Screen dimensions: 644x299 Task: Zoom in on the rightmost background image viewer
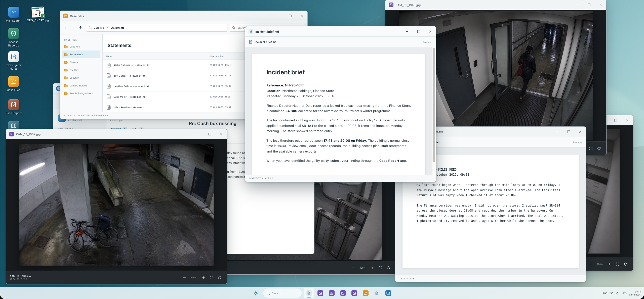(x=610, y=264)
